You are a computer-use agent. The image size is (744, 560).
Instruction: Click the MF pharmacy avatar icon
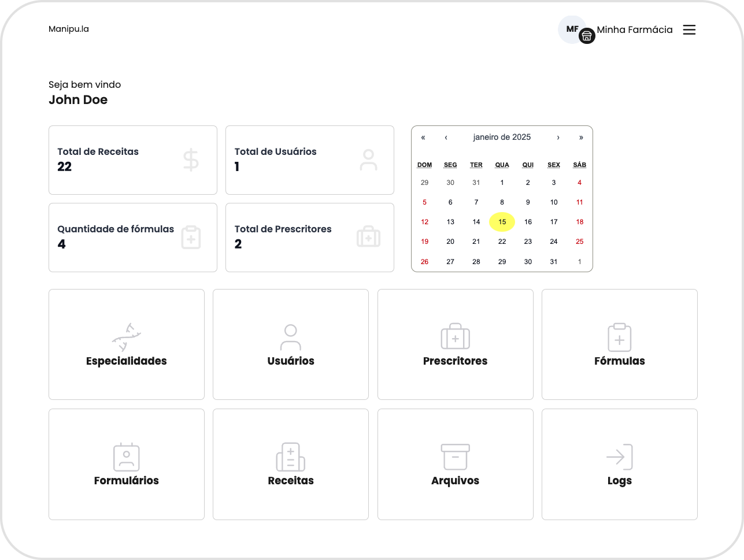[573, 29]
